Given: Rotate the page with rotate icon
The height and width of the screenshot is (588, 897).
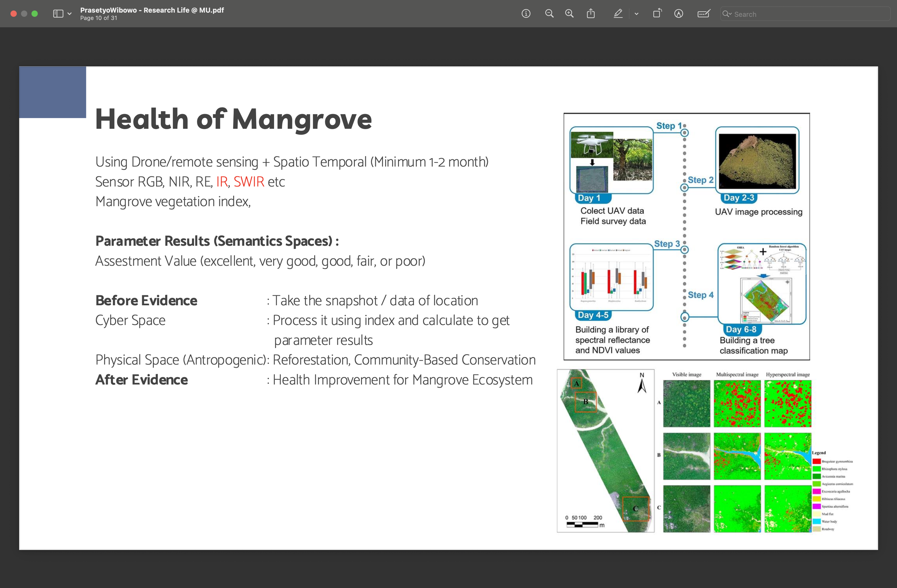Looking at the screenshot, I should (x=657, y=14).
